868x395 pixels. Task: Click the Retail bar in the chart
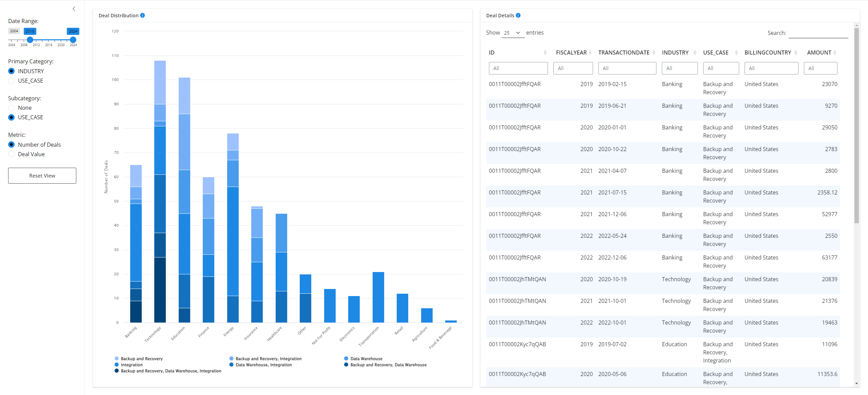pos(402,308)
